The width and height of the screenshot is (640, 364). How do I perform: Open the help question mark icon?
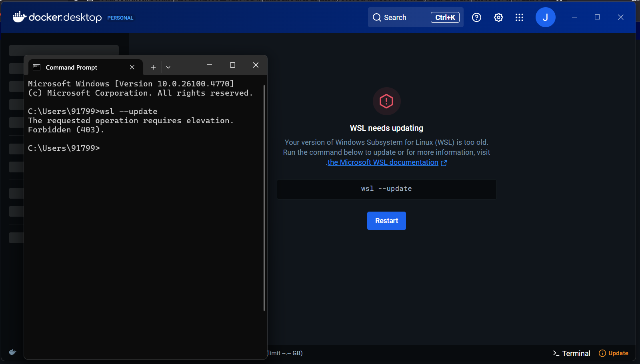tap(476, 17)
